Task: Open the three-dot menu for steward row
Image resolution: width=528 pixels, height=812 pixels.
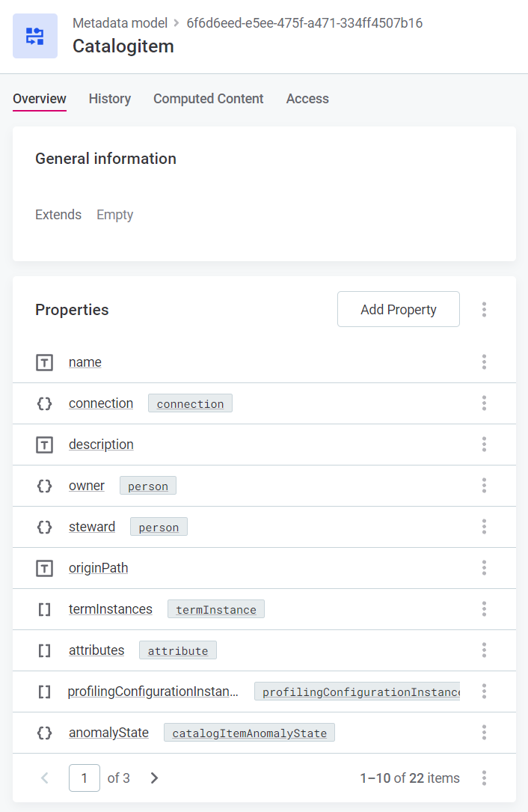Action: pos(484,527)
